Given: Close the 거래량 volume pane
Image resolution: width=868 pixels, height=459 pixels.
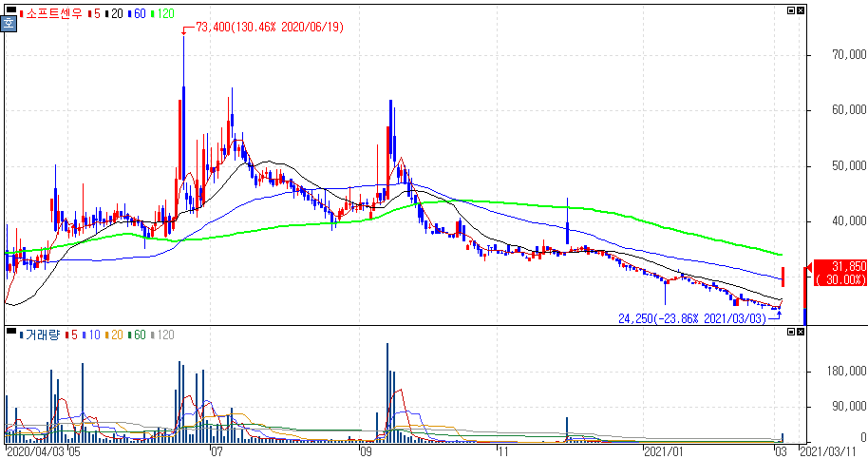Looking at the screenshot, I should pos(801,332).
